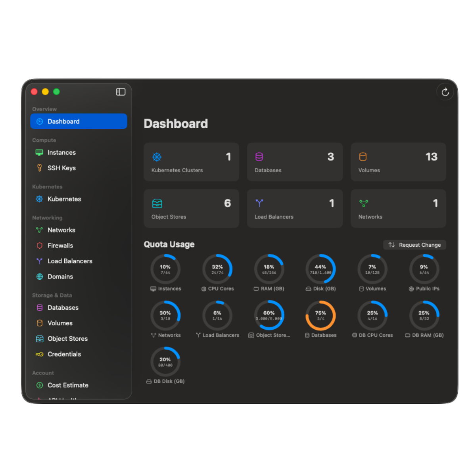Click the DB Disk (GB) 20% quota ring

tap(165, 362)
